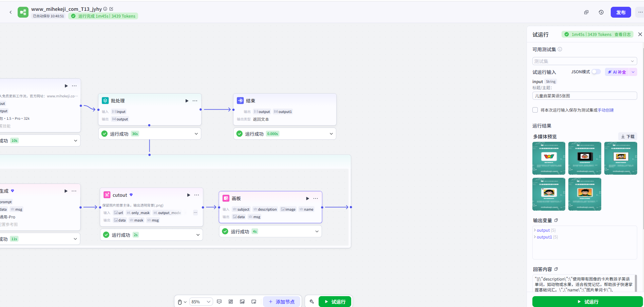
Task: Open the version history clock icon
Action: [601, 12]
